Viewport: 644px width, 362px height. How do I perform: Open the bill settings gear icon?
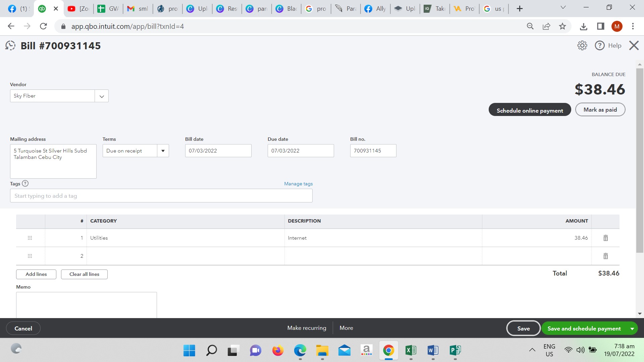(x=582, y=46)
